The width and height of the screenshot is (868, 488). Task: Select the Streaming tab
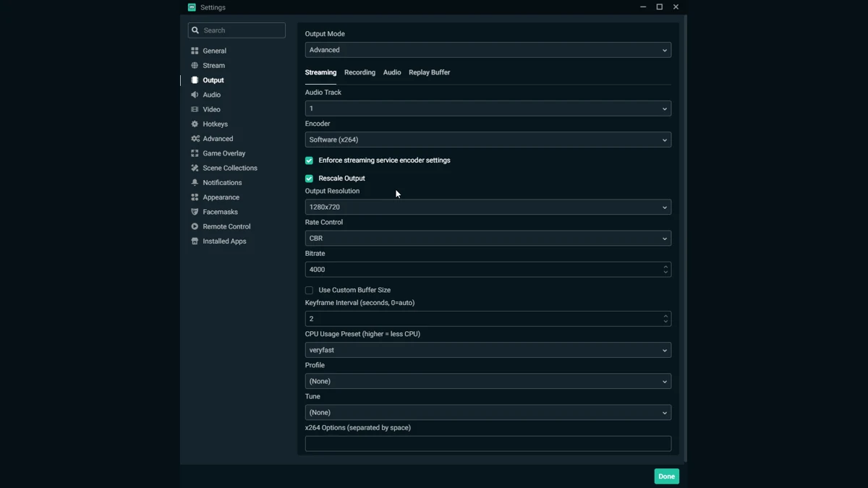click(x=320, y=72)
